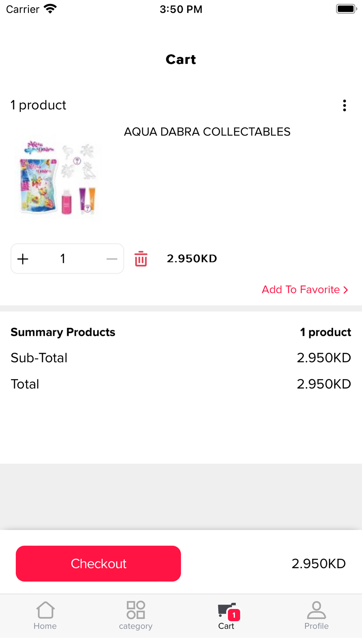Tap the checkout bar total price
The width and height of the screenshot is (362, 644).
[x=319, y=564]
